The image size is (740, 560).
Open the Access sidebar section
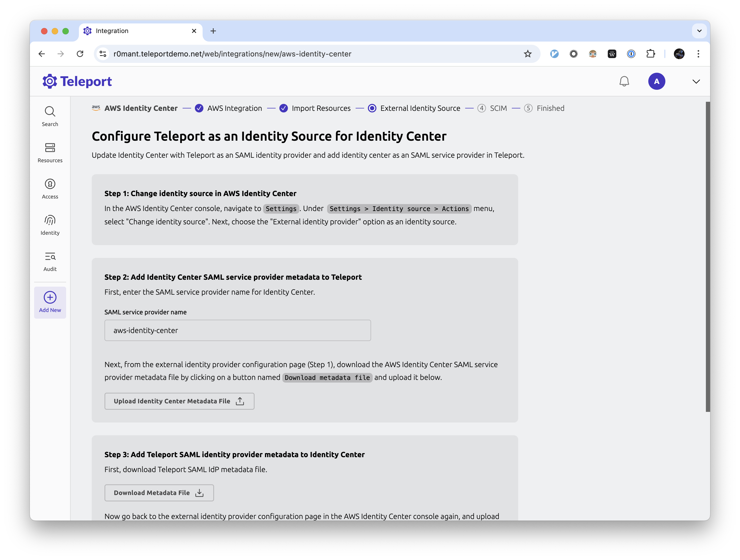50,189
